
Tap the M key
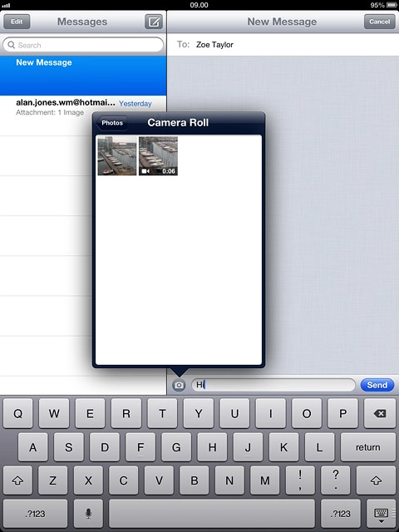point(265,480)
